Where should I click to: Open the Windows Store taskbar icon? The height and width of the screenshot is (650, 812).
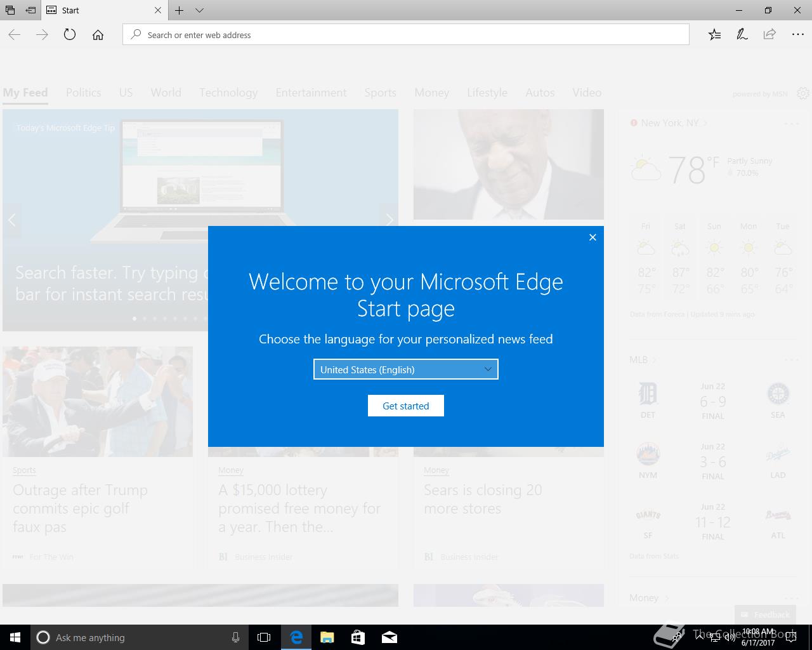[358, 637]
